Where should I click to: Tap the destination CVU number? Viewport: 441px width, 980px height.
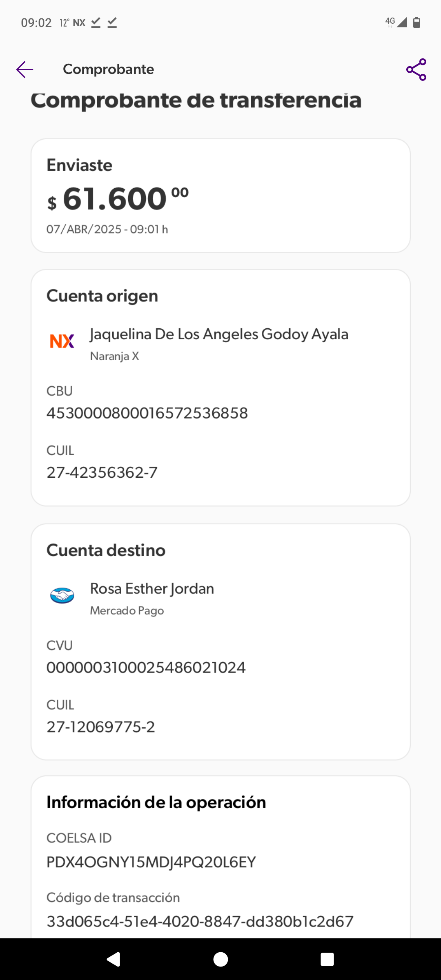[146, 668]
